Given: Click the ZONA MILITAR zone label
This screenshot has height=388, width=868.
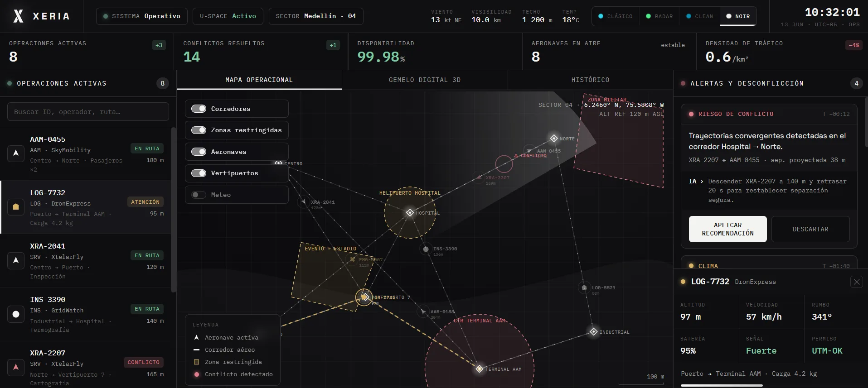Looking at the screenshot, I should (x=607, y=100).
